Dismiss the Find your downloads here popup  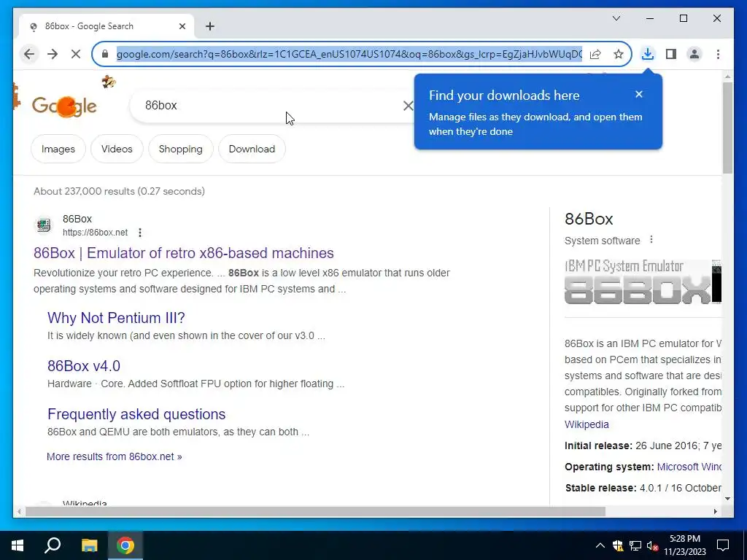[x=639, y=94]
